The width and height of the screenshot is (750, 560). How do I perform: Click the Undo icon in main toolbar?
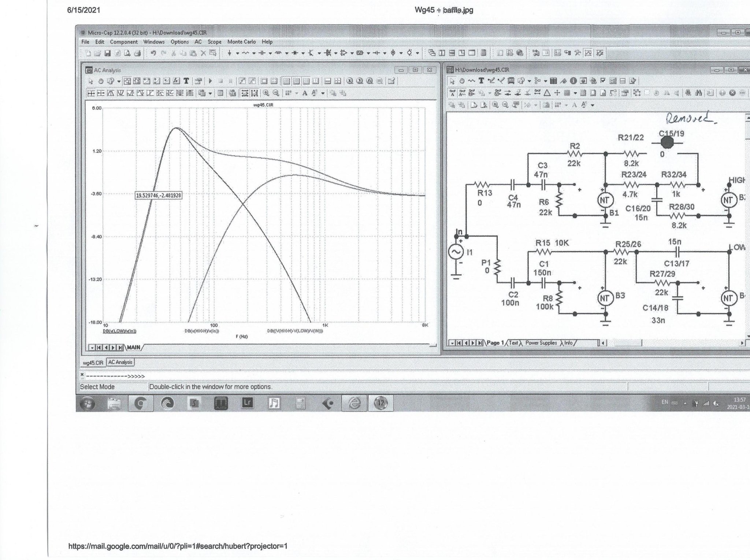(x=153, y=53)
